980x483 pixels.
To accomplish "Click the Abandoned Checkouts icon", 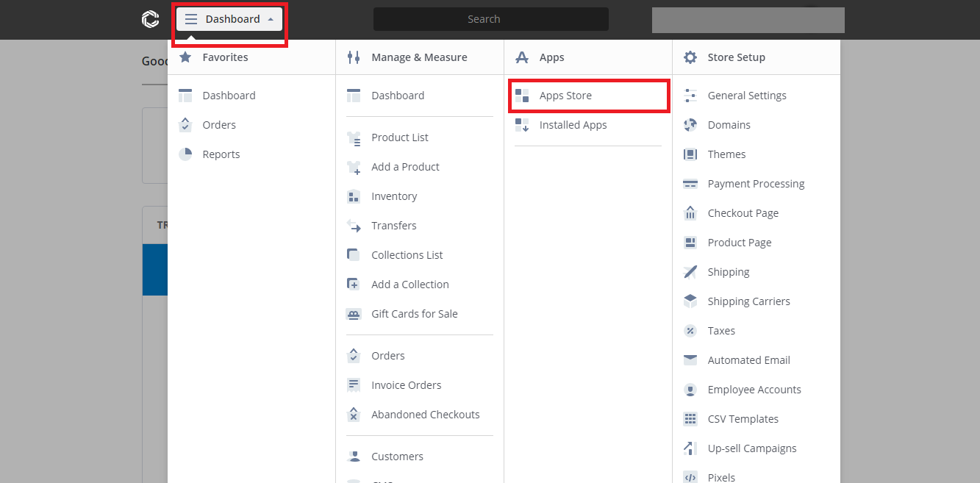I will [354, 415].
